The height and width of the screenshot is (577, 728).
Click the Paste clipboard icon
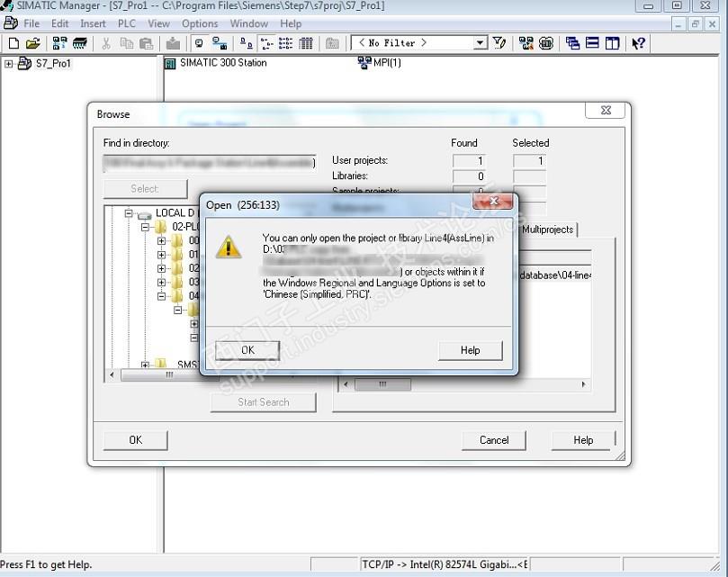click(x=147, y=44)
